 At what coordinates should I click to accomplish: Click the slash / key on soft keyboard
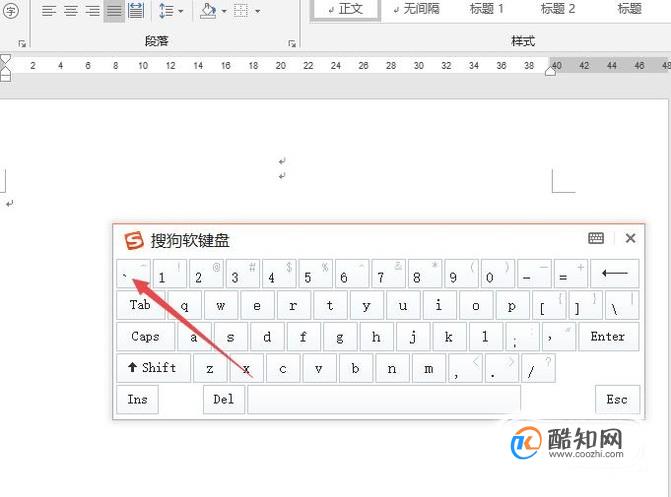pos(538,368)
